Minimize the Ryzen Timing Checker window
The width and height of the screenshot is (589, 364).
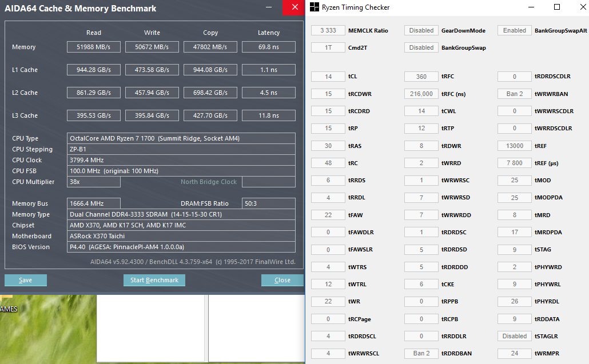pyautogui.click(x=531, y=7)
